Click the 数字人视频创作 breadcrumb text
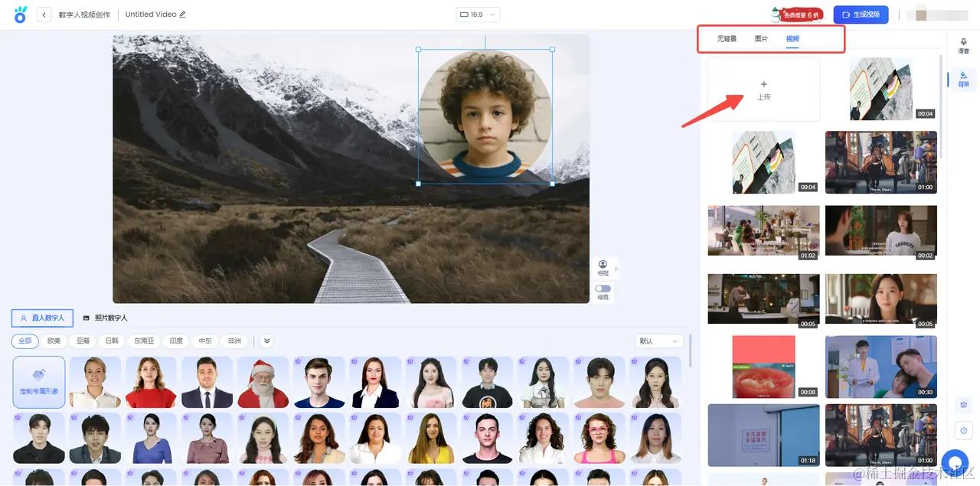980x486 pixels. [x=84, y=15]
